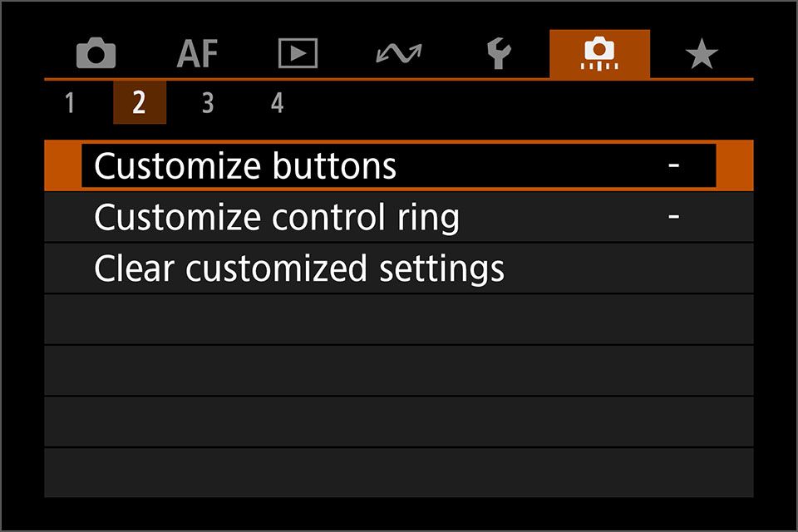The height and width of the screenshot is (532, 798).
Task: Select the Wireless network settings tab
Action: (398, 55)
